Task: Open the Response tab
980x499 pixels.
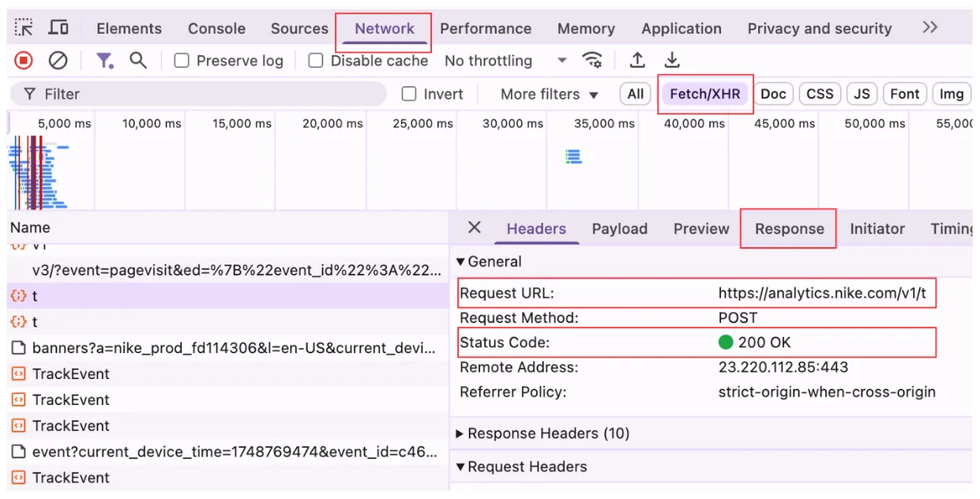Action: point(790,229)
